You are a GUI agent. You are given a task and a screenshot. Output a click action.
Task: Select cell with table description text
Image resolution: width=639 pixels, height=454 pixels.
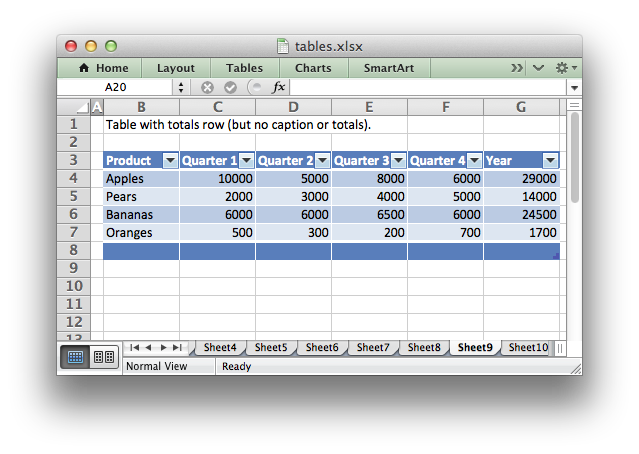click(x=141, y=124)
